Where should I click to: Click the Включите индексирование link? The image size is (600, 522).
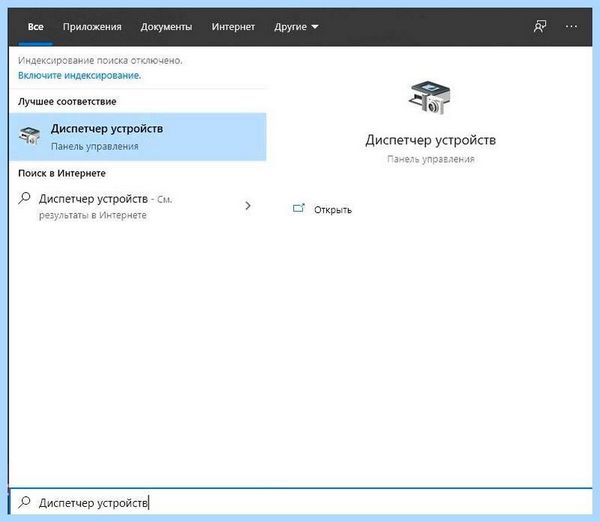point(80,75)
